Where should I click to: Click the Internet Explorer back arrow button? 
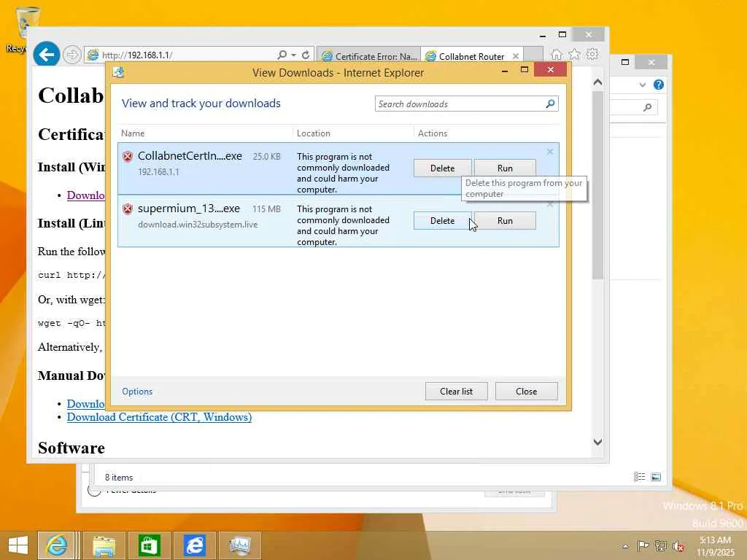tap(46, 55)
